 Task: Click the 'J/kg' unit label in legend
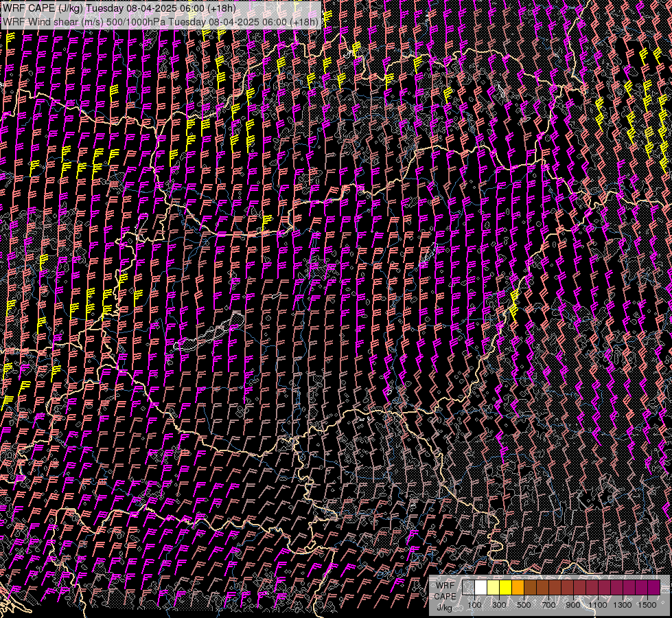(x=444, y=608)
